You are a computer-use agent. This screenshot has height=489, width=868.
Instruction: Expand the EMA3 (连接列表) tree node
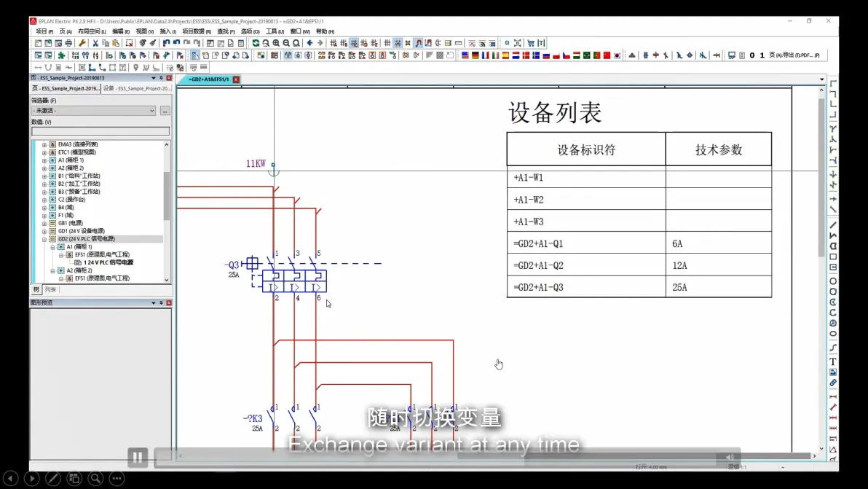(44, 144)
